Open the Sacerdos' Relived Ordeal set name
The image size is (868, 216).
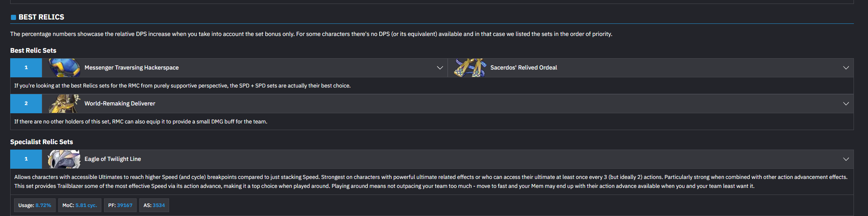coord(524,68)
